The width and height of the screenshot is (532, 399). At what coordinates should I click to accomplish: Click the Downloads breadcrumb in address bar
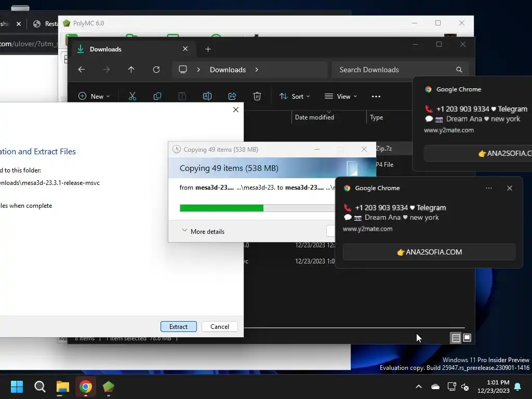228,70
